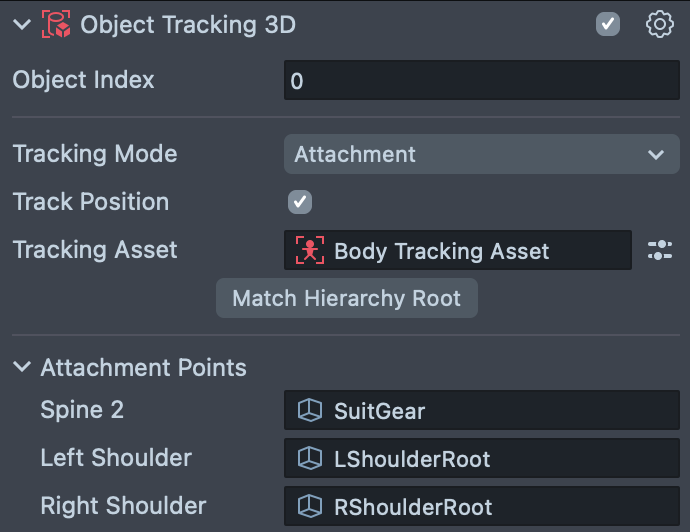Open the Tracking Mode dropdown
This screenshot has height=532, width=690.
click(x=481, y=155)
